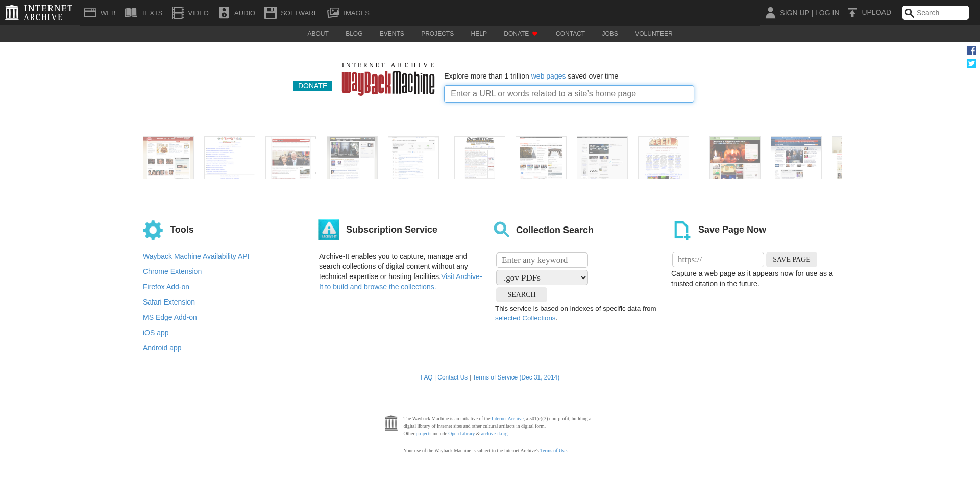Focus the Enter any keyword field
This screenshot has width=980, height=480.
click(542, 260)
